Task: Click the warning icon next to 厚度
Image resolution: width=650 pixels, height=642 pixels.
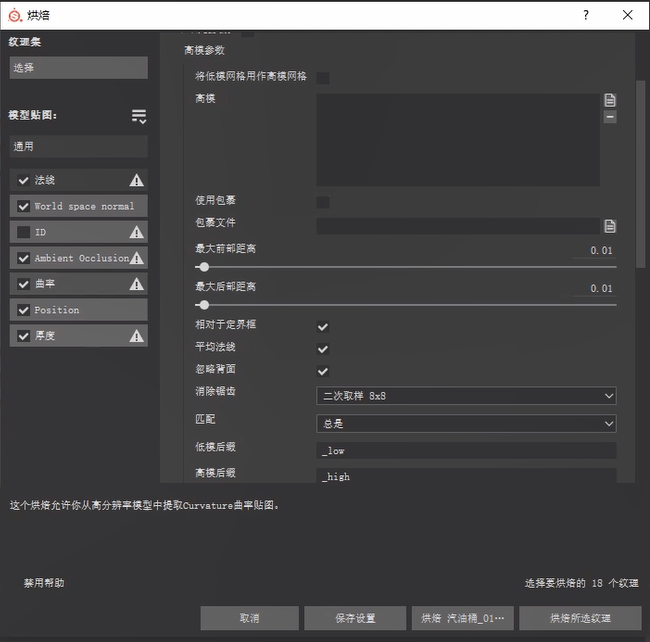Action: pyautogui.click(x=136, y=336)
